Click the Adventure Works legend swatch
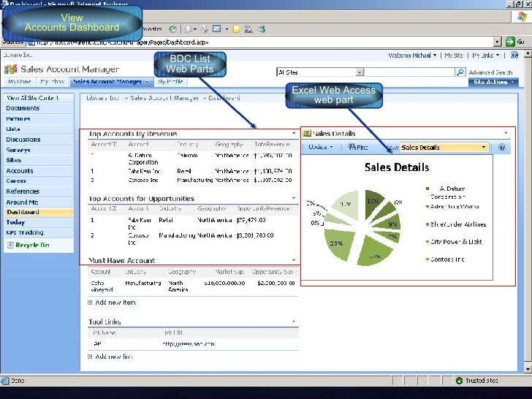 427,206
